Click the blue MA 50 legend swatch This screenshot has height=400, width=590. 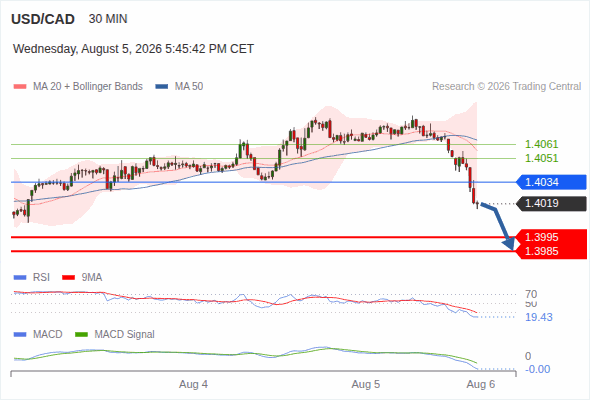(x=162, y=87)
